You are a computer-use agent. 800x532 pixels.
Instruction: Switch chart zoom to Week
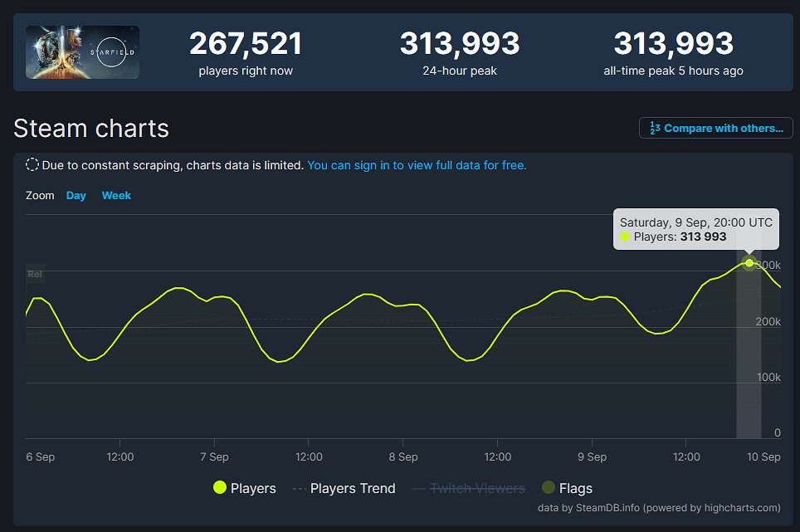116,196
